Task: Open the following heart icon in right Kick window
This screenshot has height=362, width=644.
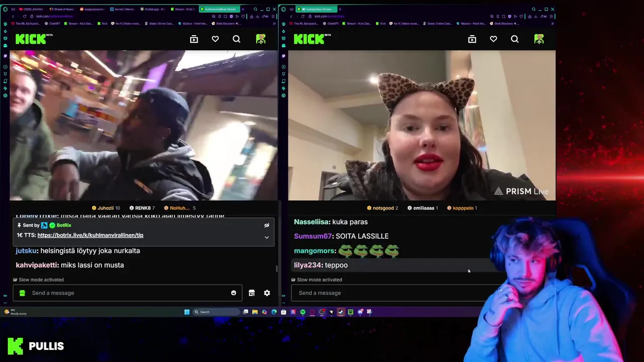Action: [494, 39]
